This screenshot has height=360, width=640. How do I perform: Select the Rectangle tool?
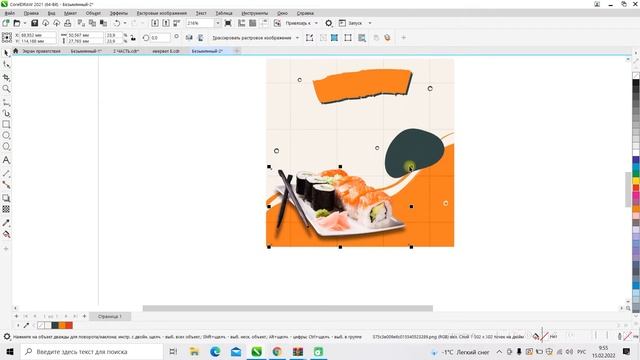[x=6, y=124]
